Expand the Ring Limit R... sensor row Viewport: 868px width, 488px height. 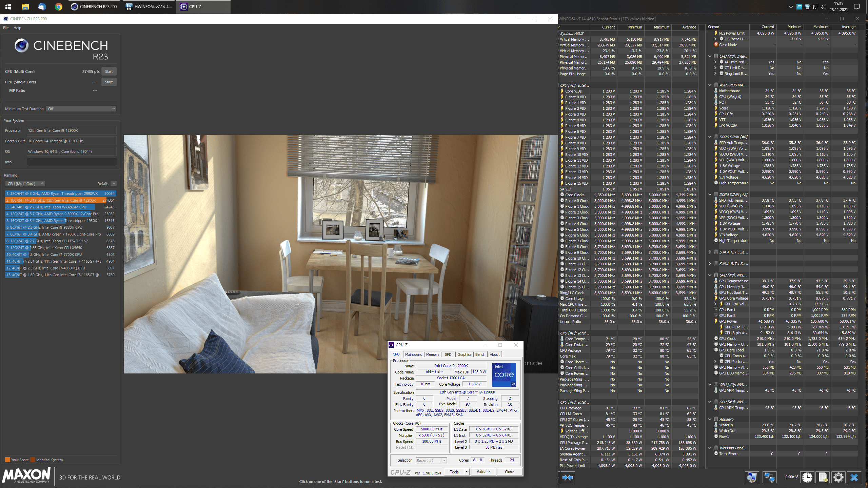coord(715,74)
